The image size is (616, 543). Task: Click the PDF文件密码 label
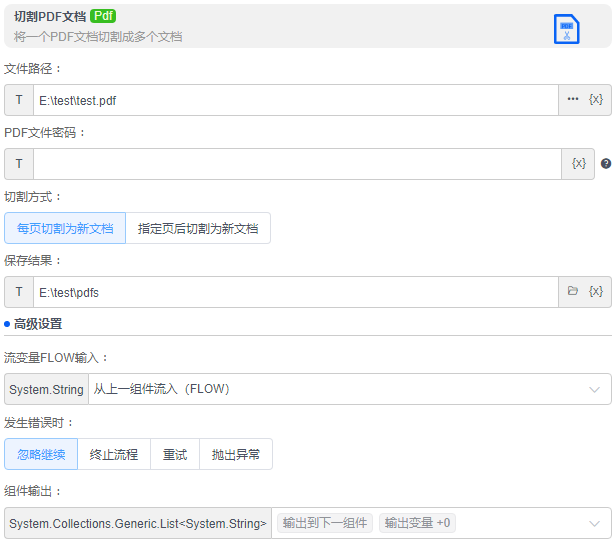44,133
